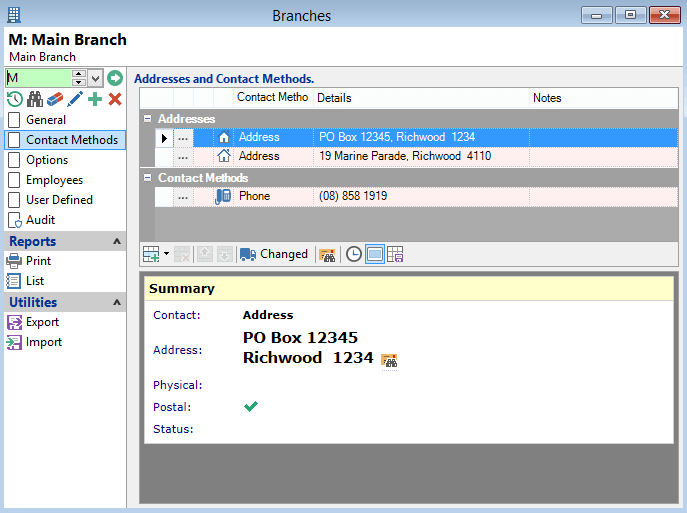Open history clock icon in sidebar toolbar
The width and height of the screenshot is (687, 513).
tap(15, 99)
